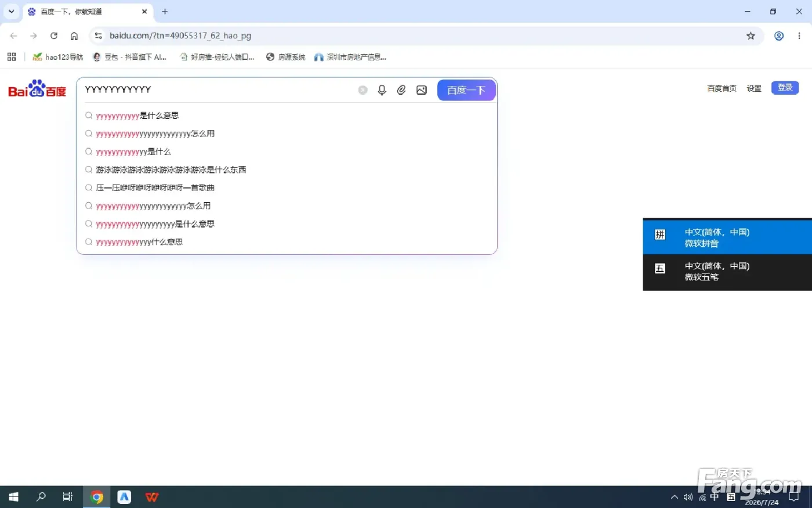Image resolution: width=812 pixels, height=508 pixels.
Task: Select the seventh suggestion ending 是什么意思
Action: pyautogui.click(x=155, y=224)
